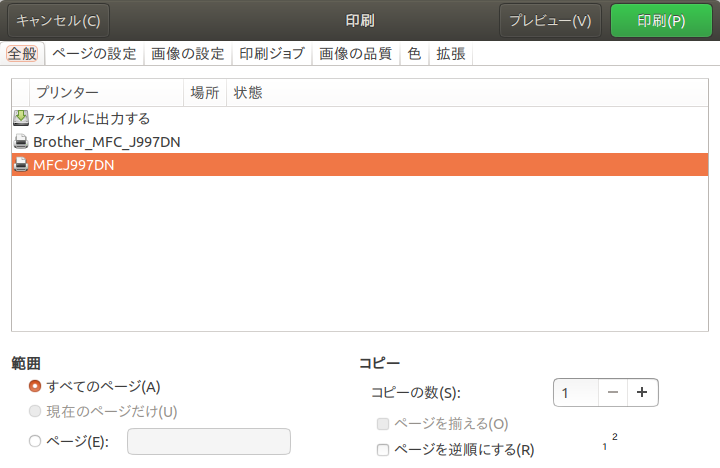Viewport: 720px width, 468px height.
Task: Select the MFCJ997DN printer row
Action: [360, 164]
